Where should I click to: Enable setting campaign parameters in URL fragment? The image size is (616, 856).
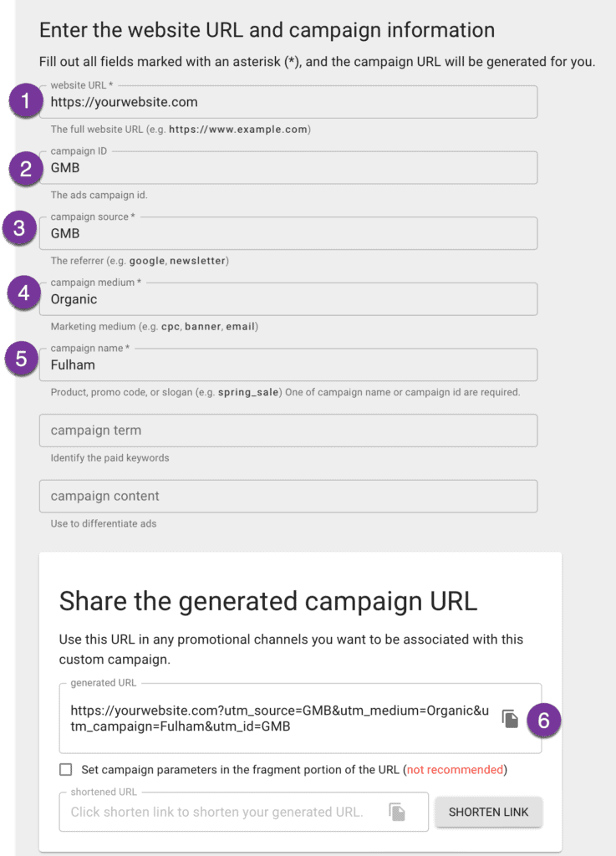66,770
